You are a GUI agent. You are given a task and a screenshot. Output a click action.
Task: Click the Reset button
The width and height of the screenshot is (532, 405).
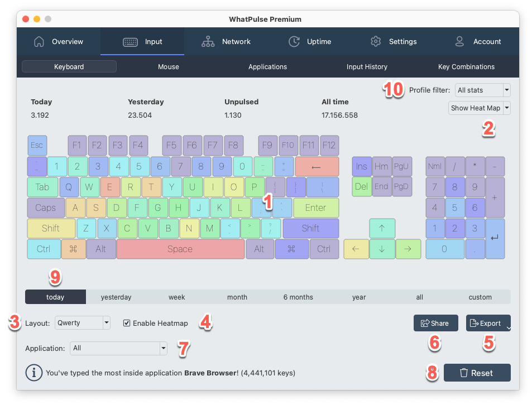[477, 373]
